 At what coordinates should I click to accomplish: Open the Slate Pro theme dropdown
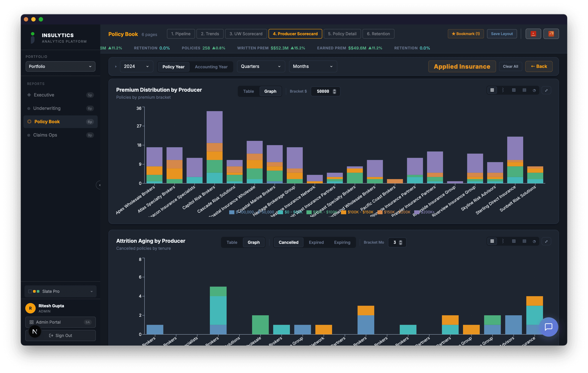tap(60, 291)
